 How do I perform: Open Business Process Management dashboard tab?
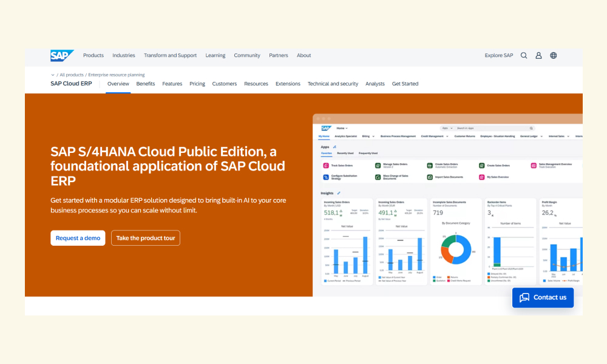pyautogui.click(x=398, y=136)
